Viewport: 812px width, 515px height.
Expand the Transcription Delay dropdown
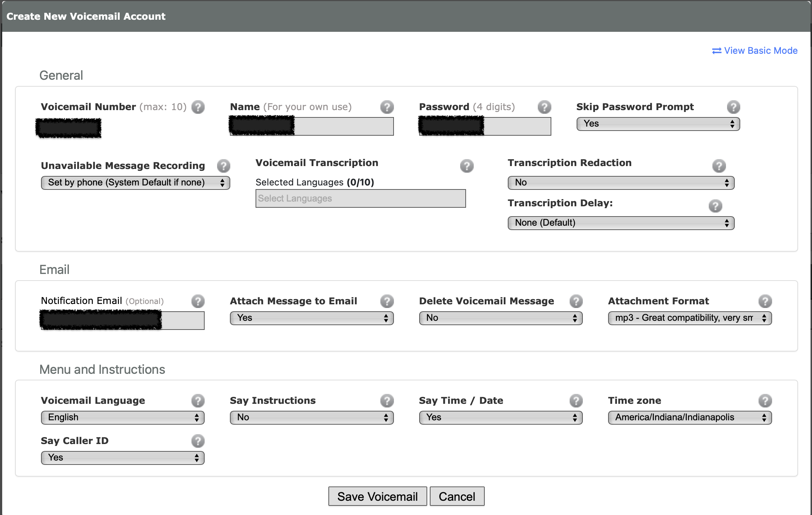pos(621,223)
